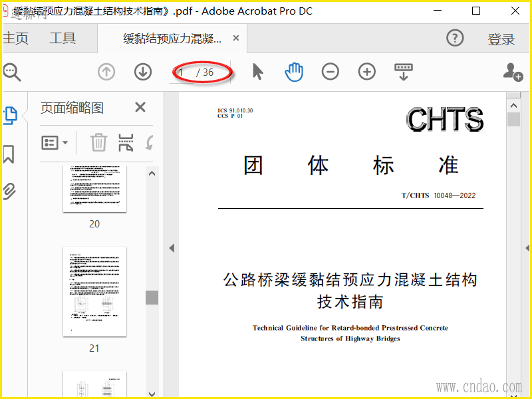532x399 pixels.
Task: Click the CHTS logo text
Action: click(445, 120)
